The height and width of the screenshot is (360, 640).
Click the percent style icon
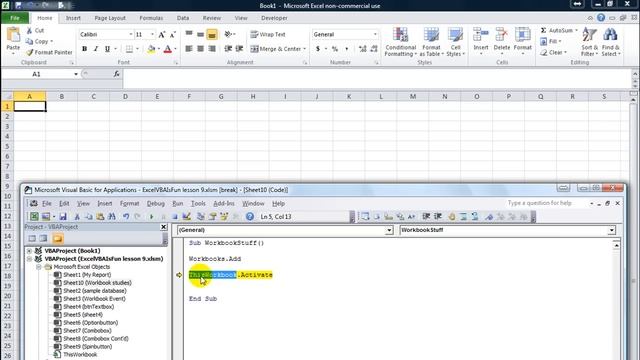point(335,49)
